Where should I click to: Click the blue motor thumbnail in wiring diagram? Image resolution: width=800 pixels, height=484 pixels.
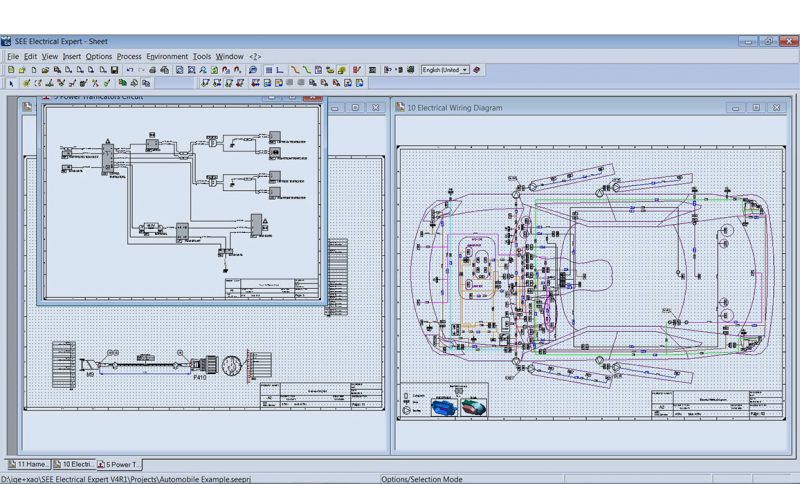point(443,407)
